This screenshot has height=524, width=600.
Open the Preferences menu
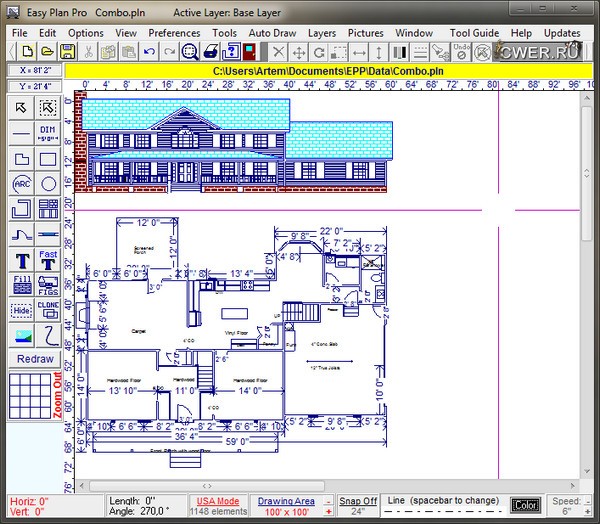click(x=174, y=33)
